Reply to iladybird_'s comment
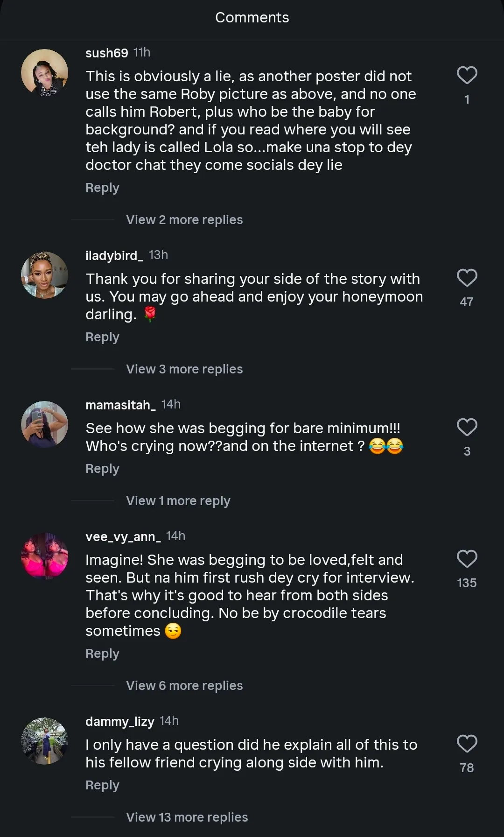The width and height of the screenshot is (504, 837). coord(102,337)
